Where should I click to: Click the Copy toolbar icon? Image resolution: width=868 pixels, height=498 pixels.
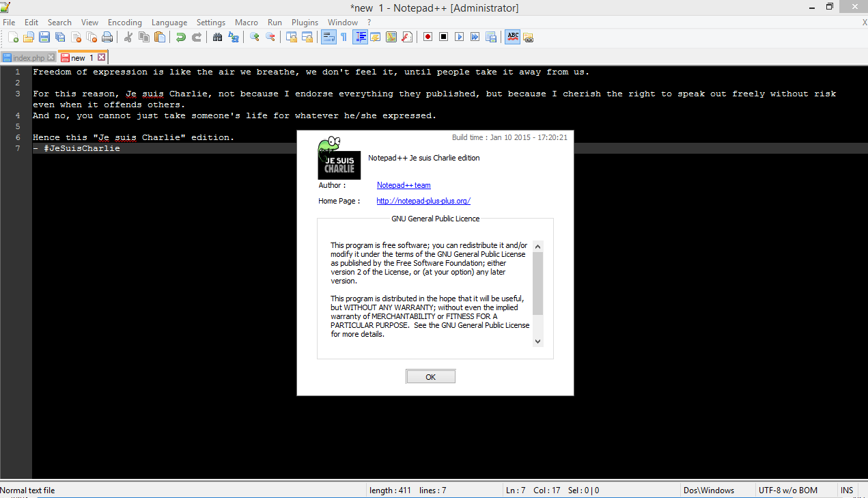point(143,37)
